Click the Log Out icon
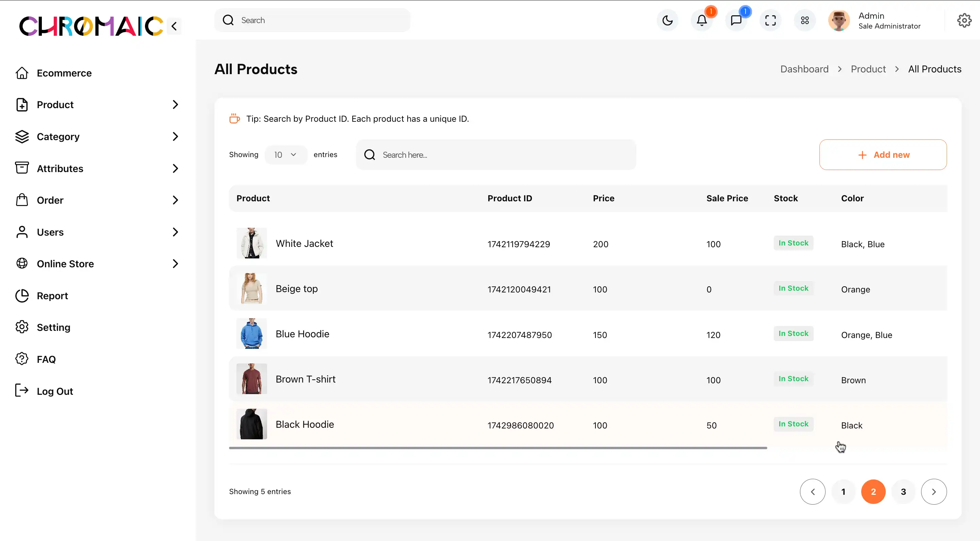 point(22,390)
